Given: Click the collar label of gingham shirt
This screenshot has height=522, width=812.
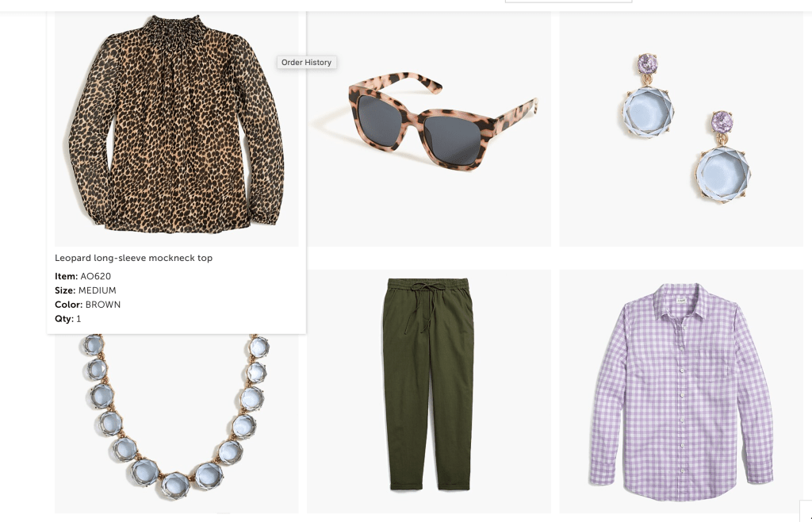Looking at the screenshot, I should 683,300.
